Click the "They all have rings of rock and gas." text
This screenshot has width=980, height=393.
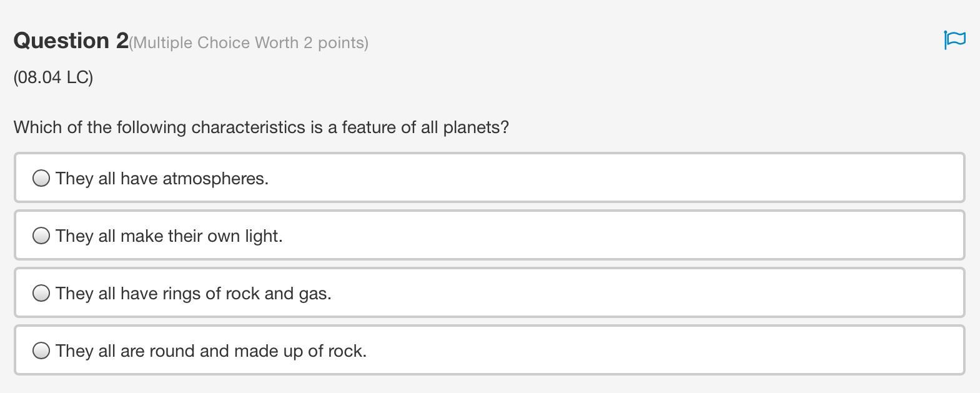(x=193, y=294)
